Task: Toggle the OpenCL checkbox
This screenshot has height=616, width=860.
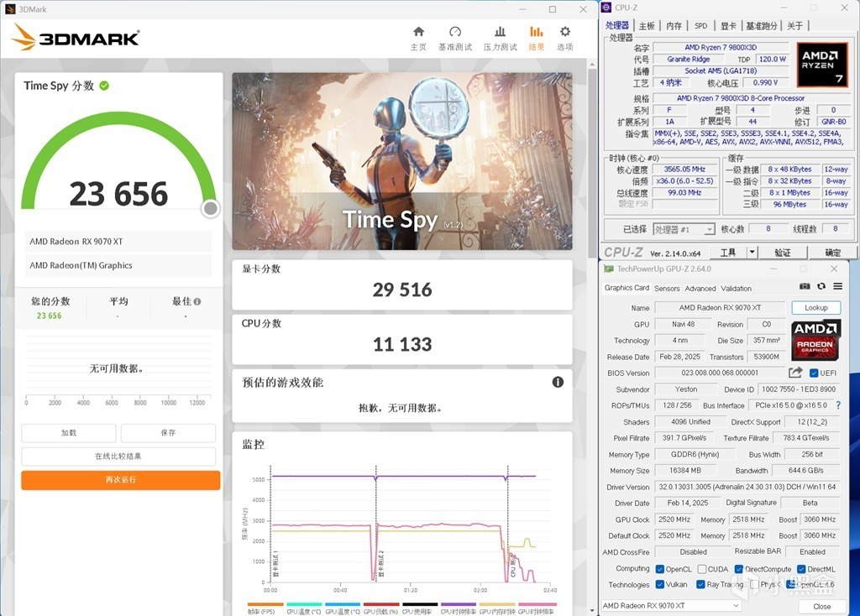Action: (660, 569)
